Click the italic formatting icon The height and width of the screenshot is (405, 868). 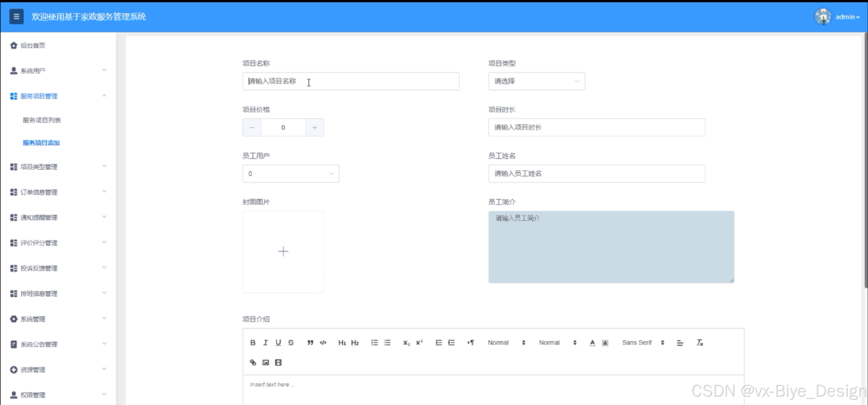[x=265, y=342]
